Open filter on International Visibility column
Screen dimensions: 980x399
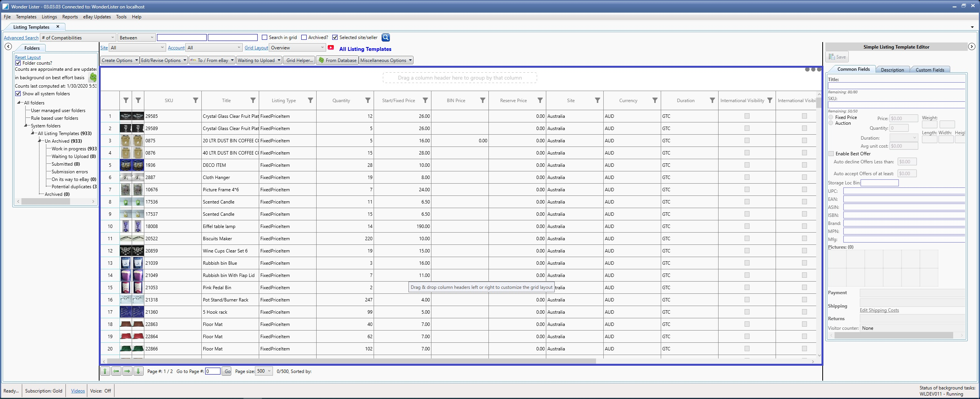click(x=770, y=101)
